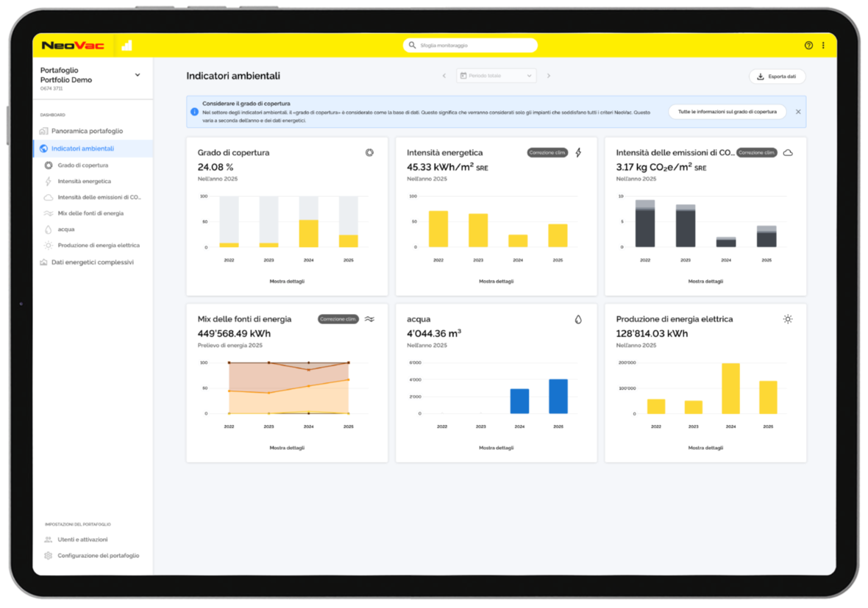
Task: Open Panoramica portafoglio in sidebar
Action: coord(87,131)
